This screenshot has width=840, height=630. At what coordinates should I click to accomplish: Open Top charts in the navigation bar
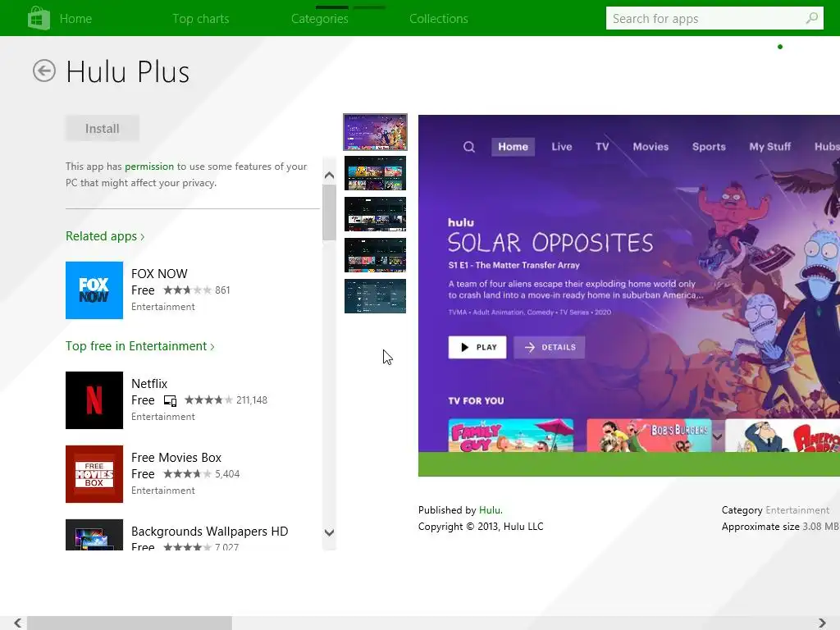pyautogui.click(x=201, y=19)
